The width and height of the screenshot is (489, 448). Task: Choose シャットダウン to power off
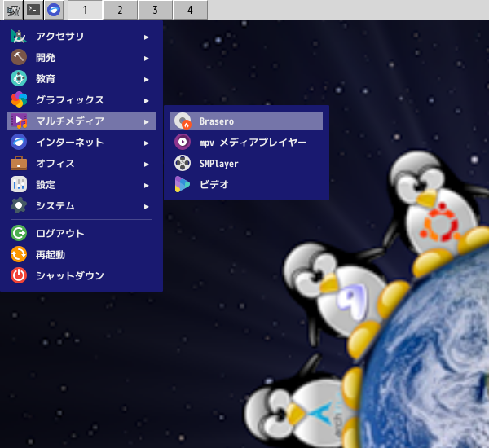click(81, 275)
